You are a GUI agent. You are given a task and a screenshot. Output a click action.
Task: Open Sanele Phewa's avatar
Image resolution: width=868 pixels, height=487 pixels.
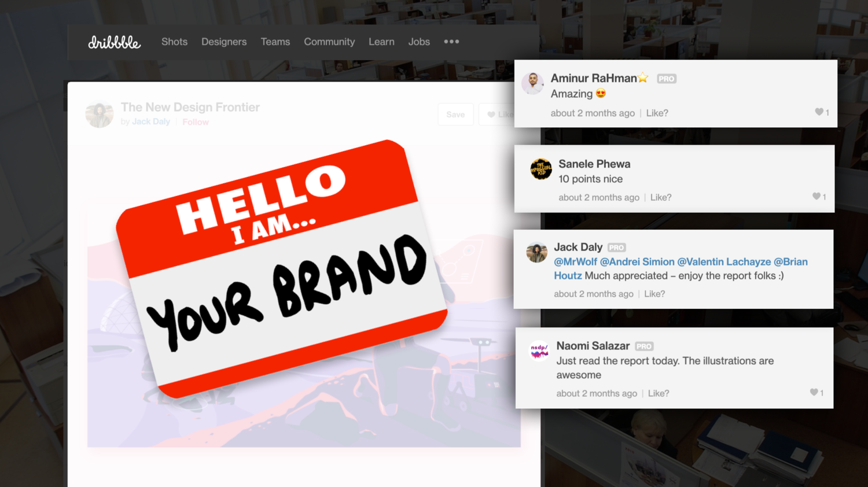click(541, 169)
